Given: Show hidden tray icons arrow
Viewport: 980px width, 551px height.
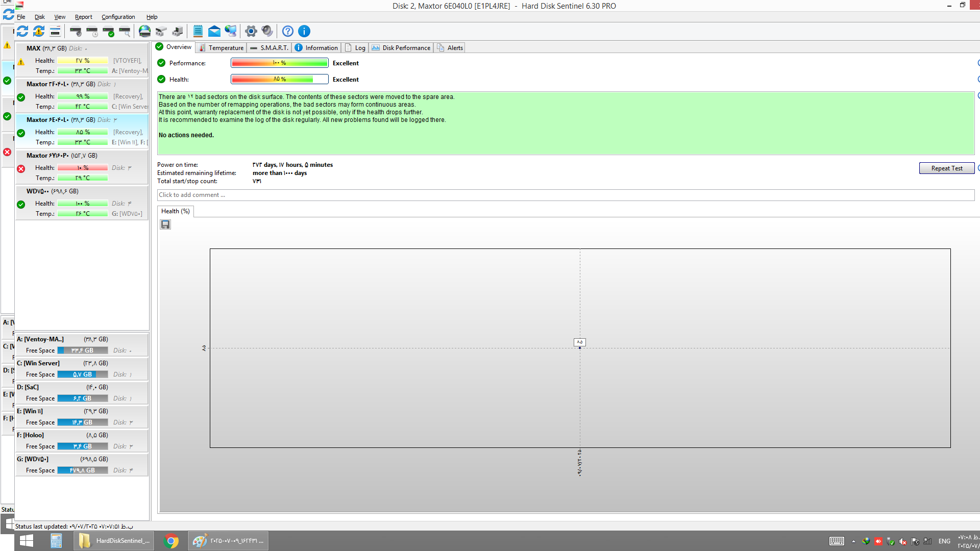Looking at the screenshot, I should tap(853, 541).
